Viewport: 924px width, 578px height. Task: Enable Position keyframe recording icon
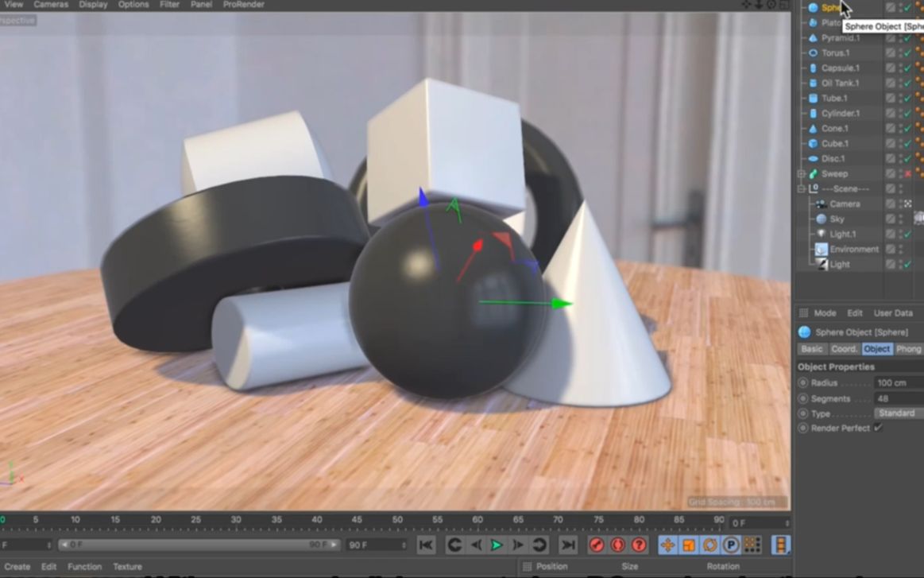coord(668,545)
